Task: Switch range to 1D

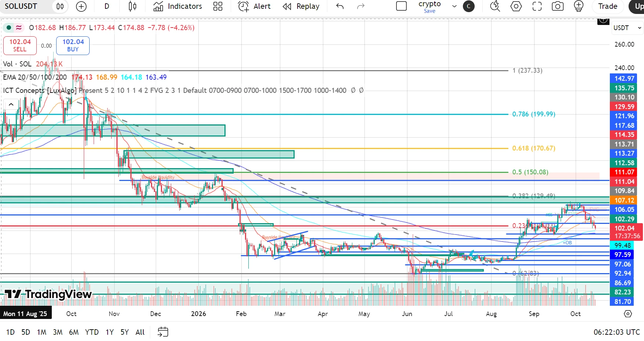Action: tap(10, 332)
